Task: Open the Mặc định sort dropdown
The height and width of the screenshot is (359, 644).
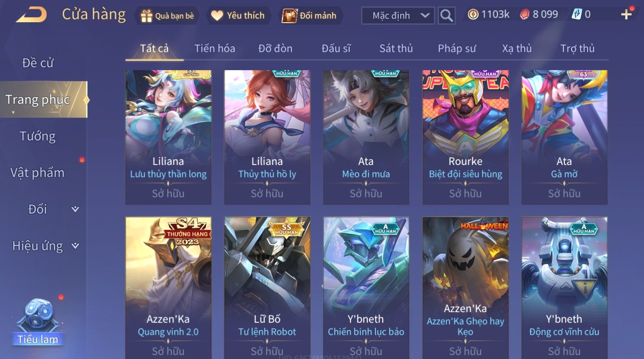Action: tap(398, 16)
